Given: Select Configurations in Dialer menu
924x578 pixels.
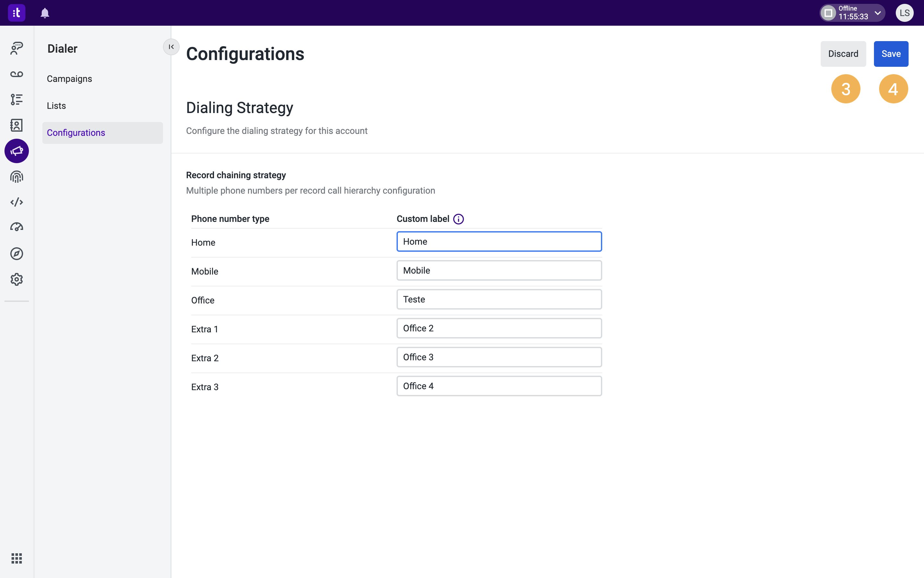Looking at the screenshot, I should click(102, 133).
